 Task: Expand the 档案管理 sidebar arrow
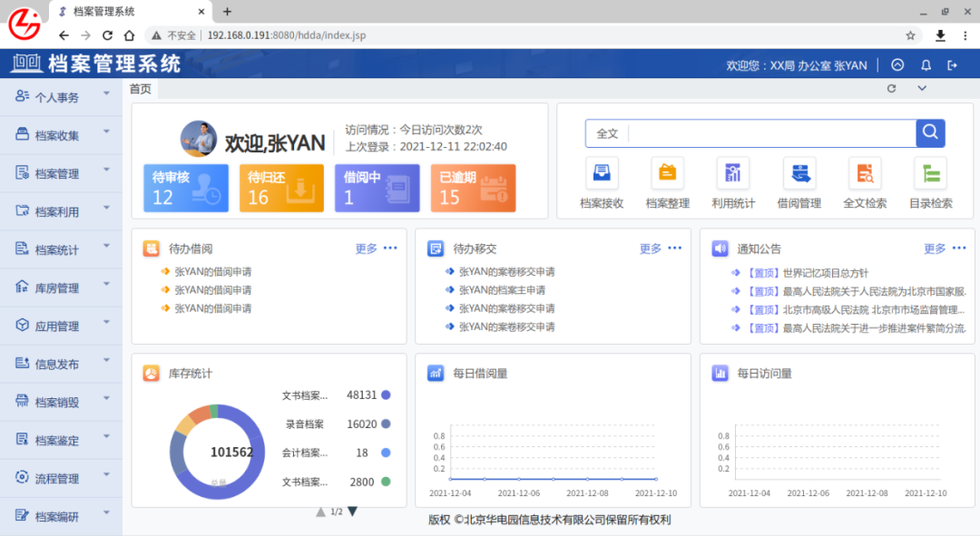106,170
